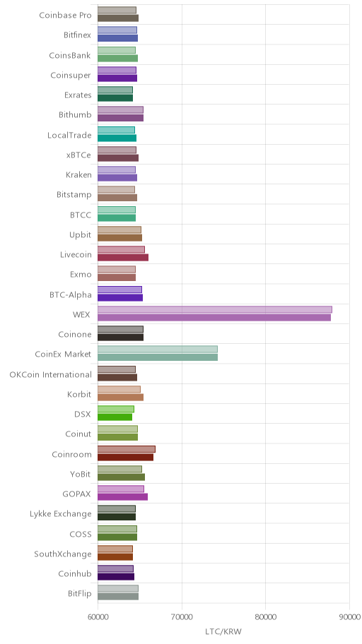Click the Coinsuper purple bar
This screenshot has height=644, width=362.
(x=117, y=74)
